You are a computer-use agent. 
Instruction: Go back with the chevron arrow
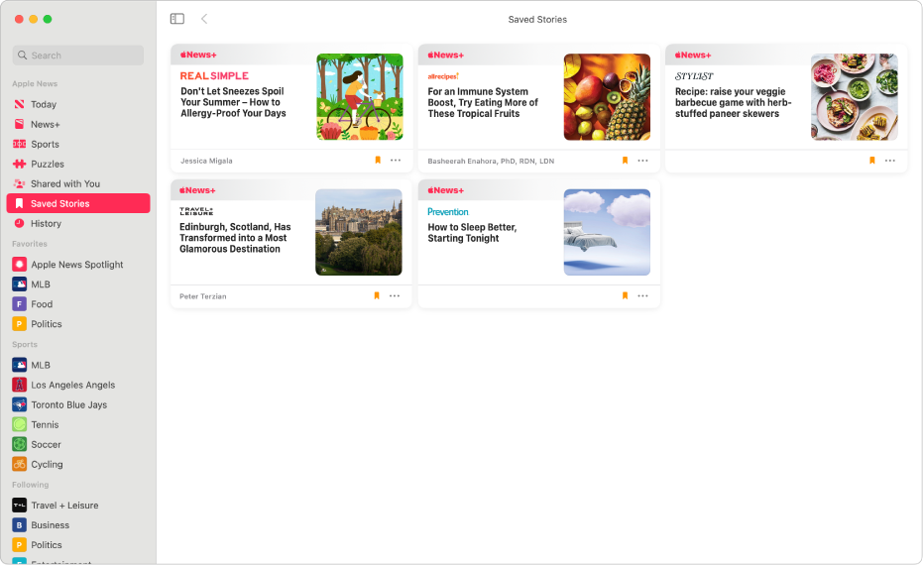click(x=204, y=19)
